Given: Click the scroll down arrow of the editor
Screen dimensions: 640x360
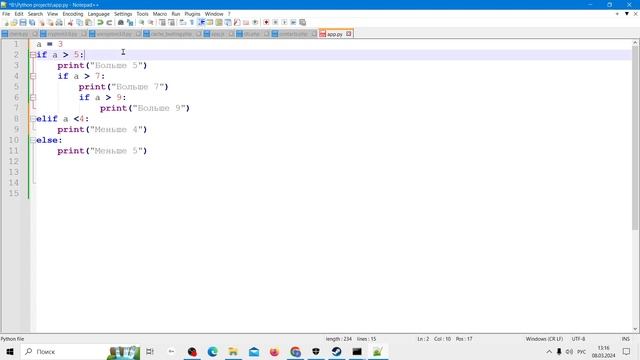Looking at the screenshot, I should (635, 329).
